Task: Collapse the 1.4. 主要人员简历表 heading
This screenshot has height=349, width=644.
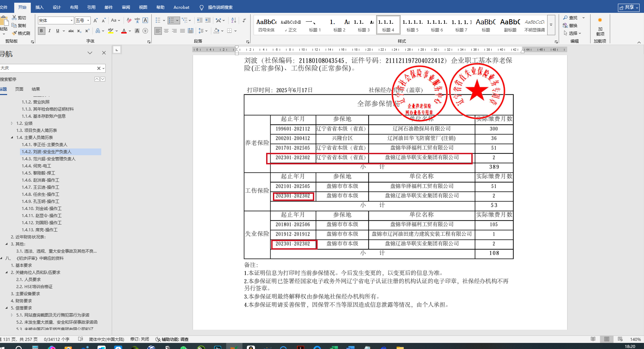Action: click(x=12, y=138)
